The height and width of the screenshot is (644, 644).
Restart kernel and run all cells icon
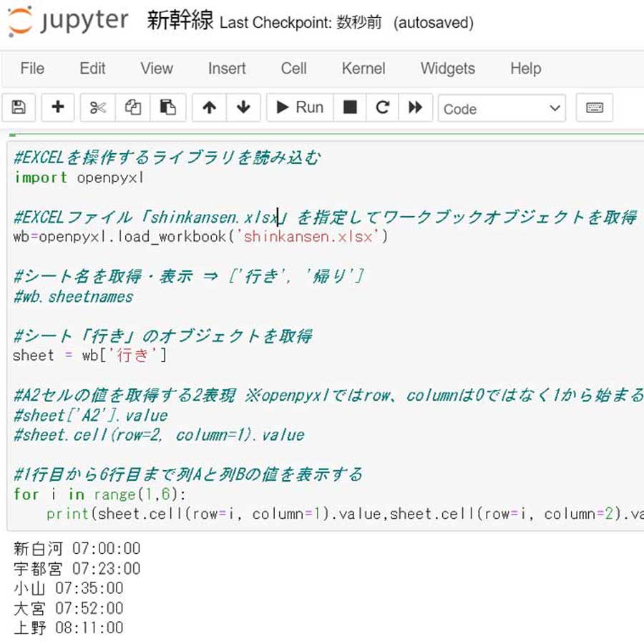pyautogui.click(x=416, y=107)
